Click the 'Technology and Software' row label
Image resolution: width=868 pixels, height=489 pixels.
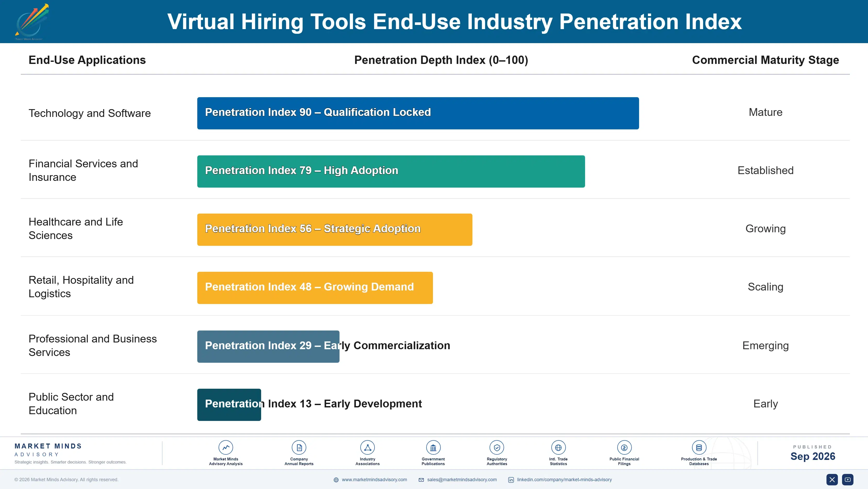point(90,113)
